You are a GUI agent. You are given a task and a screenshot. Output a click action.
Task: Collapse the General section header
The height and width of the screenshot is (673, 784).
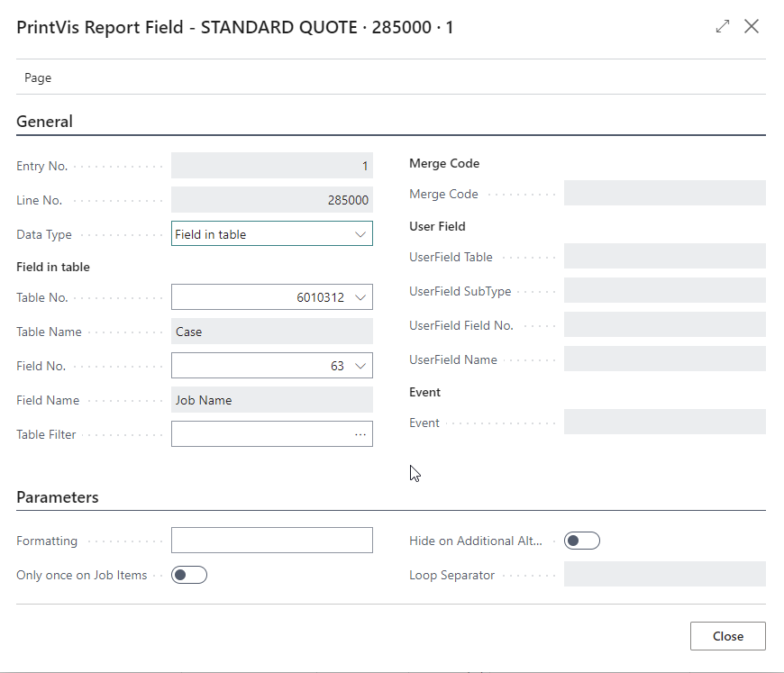click(x=45, y=122)
